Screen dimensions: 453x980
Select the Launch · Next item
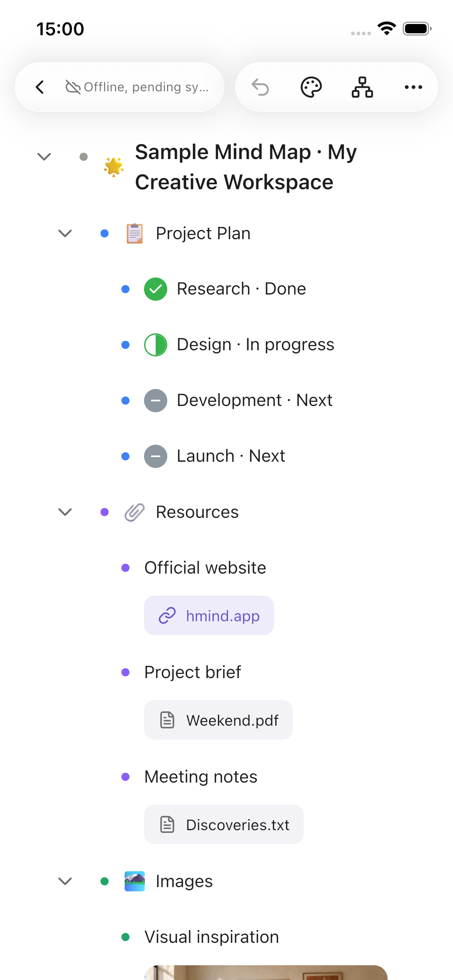point(231,456)
